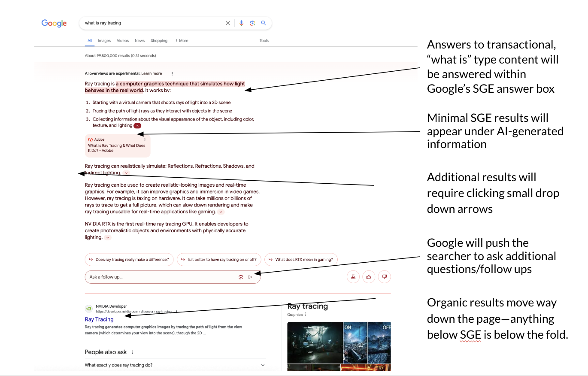The image size is (588, 376).
Task: Open Ray tracing knowledge panel options dots
Action: coord(306,315)
